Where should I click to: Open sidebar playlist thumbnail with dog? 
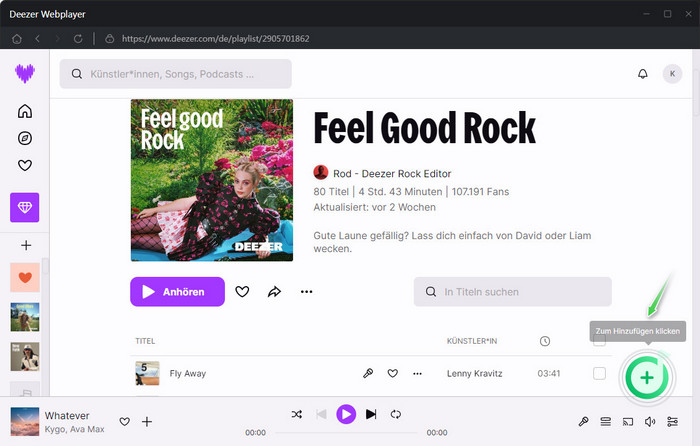tap(25, 317)
